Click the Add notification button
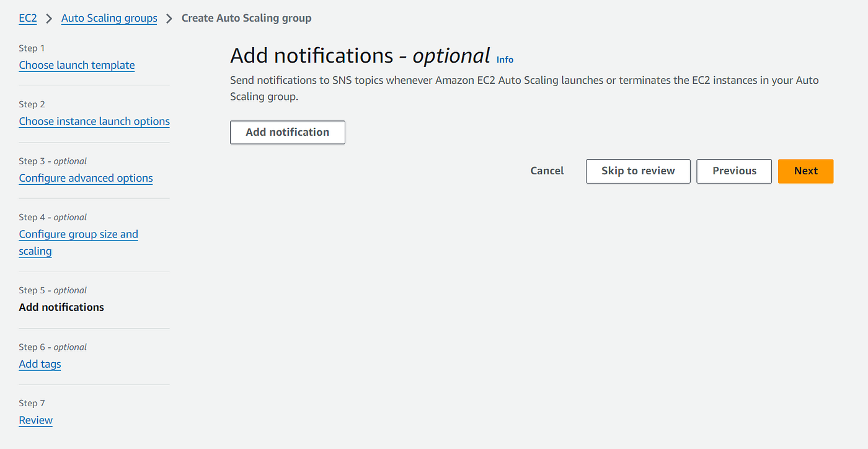This screenshot has height=449, width=868. pos(287,132)
